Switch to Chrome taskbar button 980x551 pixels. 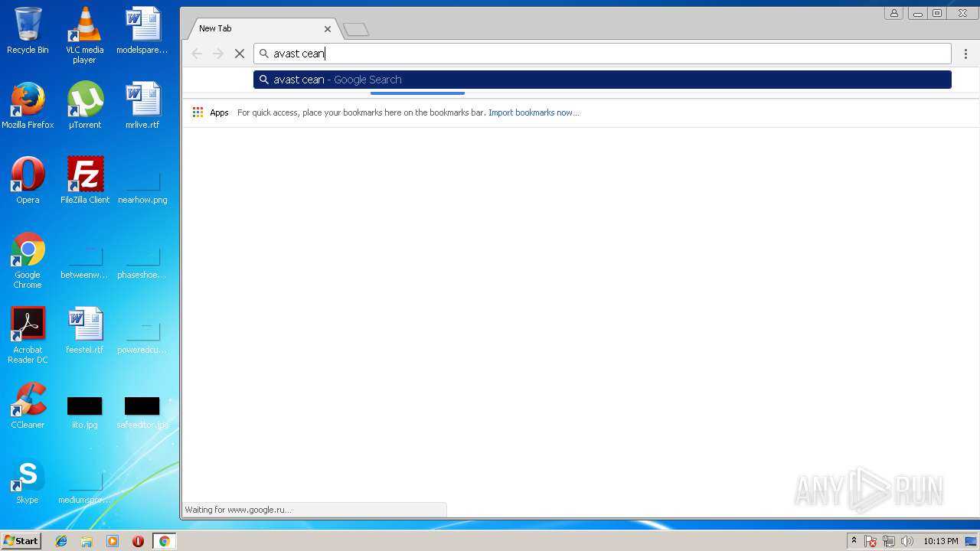point(164,541)
